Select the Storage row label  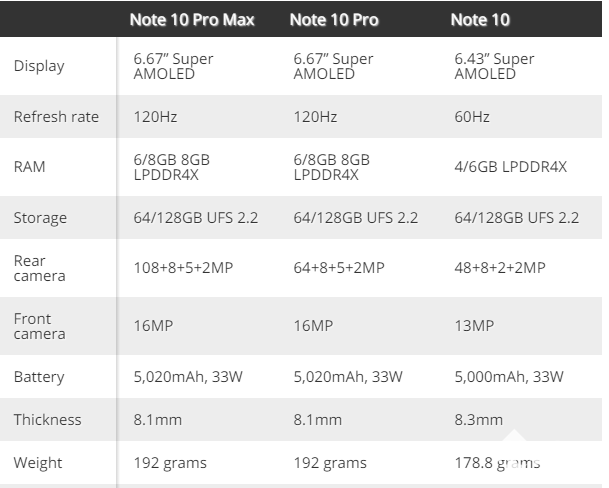coord(40,218)
